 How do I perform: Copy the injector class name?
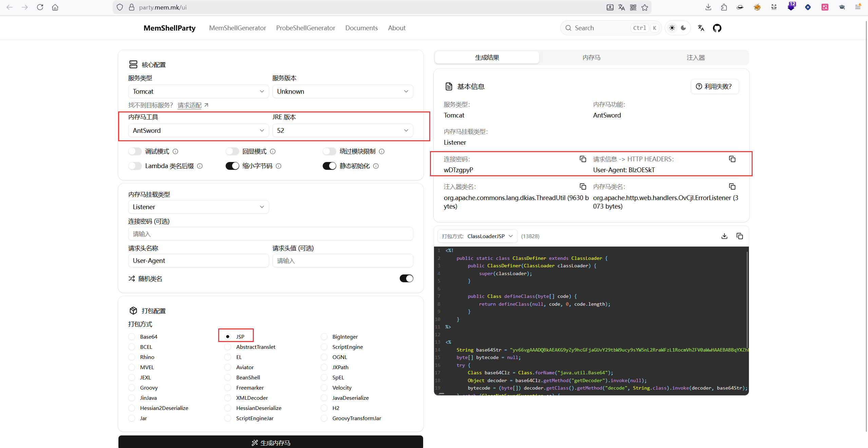click(x=583, y=186)
